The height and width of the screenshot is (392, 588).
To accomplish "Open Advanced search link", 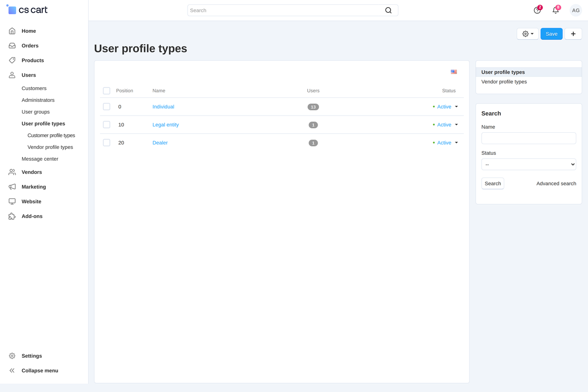I will tap(556, 184).
